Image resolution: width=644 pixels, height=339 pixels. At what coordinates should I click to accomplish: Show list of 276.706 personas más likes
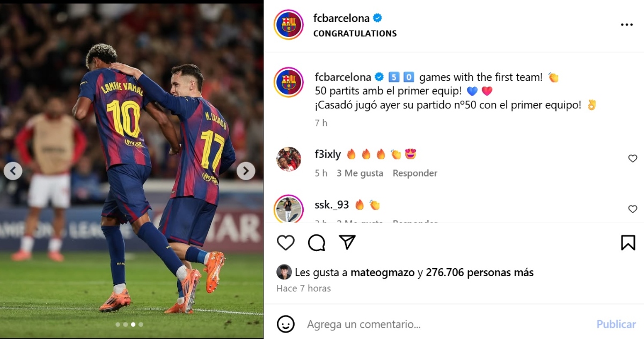tap(480, 272)
